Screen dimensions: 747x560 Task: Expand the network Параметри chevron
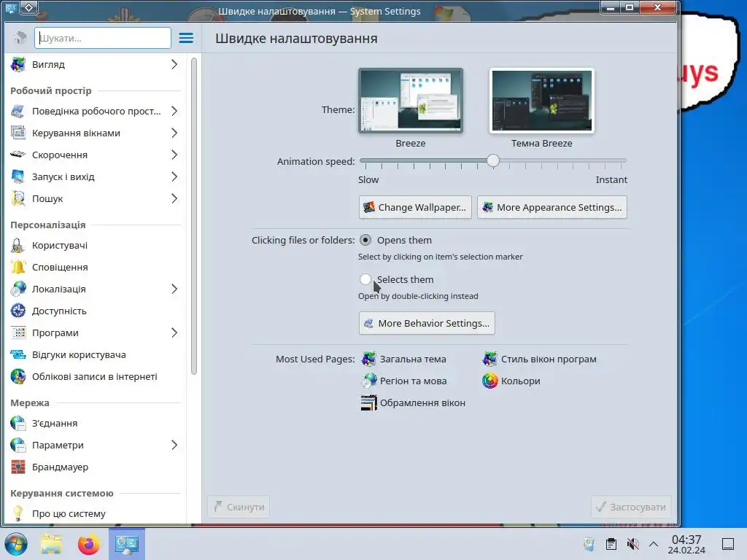click(x=174, y=446)
